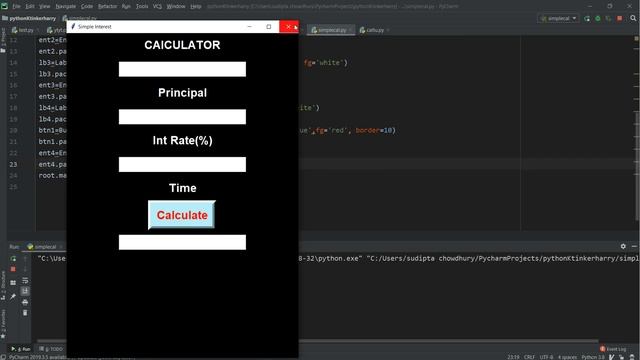Close the Simple Interest window

coord(289,27)
